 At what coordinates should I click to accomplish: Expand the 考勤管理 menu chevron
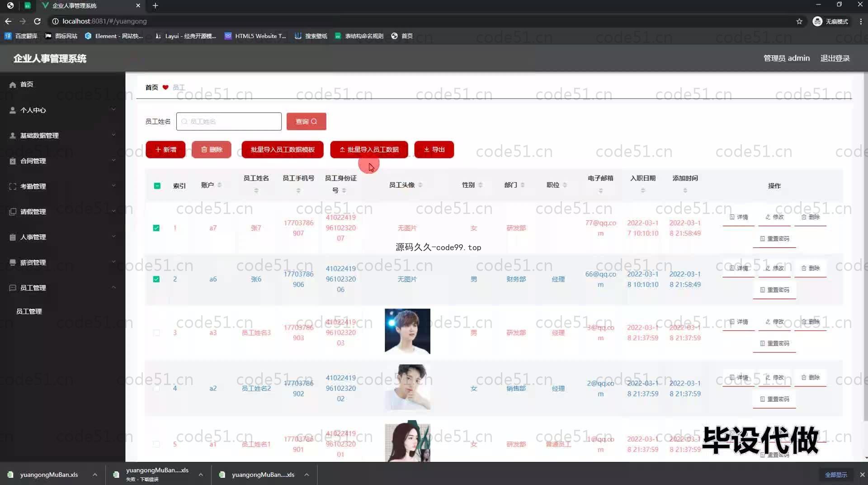[x=113, y=185]
